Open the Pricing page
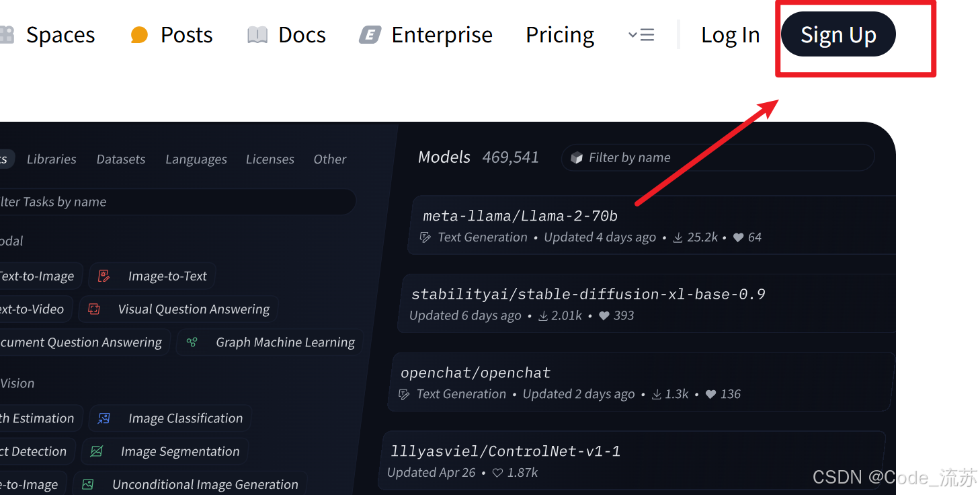The height and width of the screenshot is (495, 980). coord(560,34)
